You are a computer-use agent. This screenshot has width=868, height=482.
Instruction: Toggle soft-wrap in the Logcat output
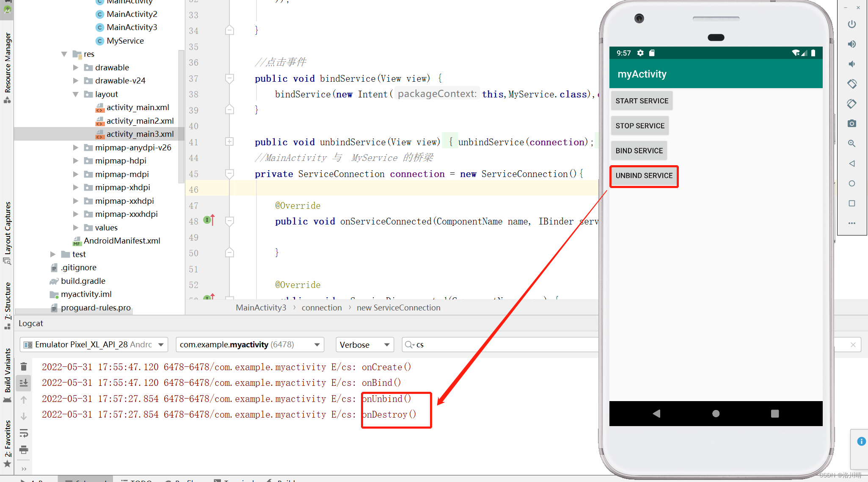[x=24, y=433]
